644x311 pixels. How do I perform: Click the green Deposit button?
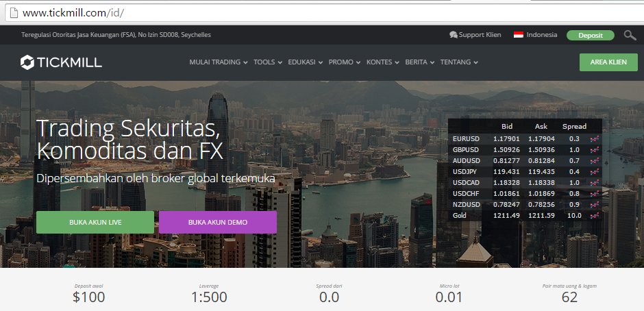pos(590,36)
